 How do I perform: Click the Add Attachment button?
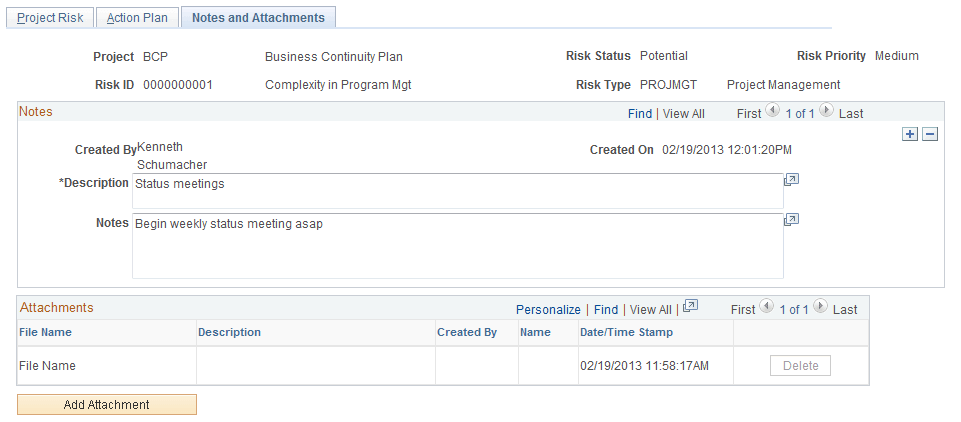(107, 405)
